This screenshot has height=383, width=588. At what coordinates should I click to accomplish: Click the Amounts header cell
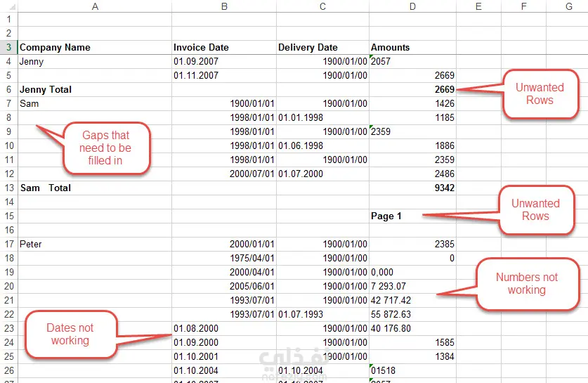[412, 47]
